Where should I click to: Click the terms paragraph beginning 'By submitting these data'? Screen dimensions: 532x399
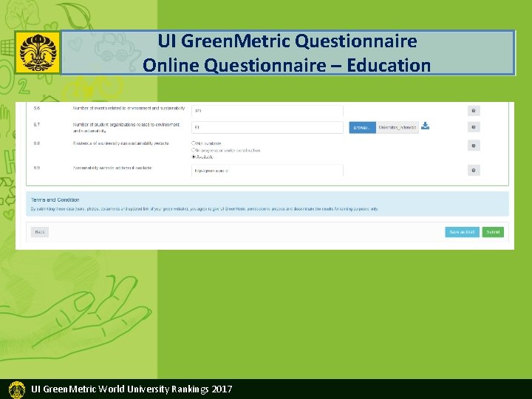[204, 209]
